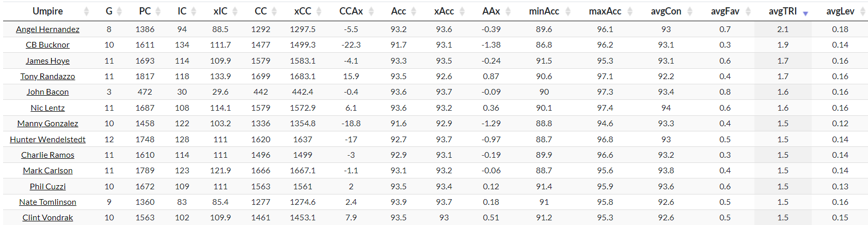Image resolution: width=868 pixels, height=225 pixels.
Task: Click sort arrows icon beside minAcc header
Action: (568, 11)
